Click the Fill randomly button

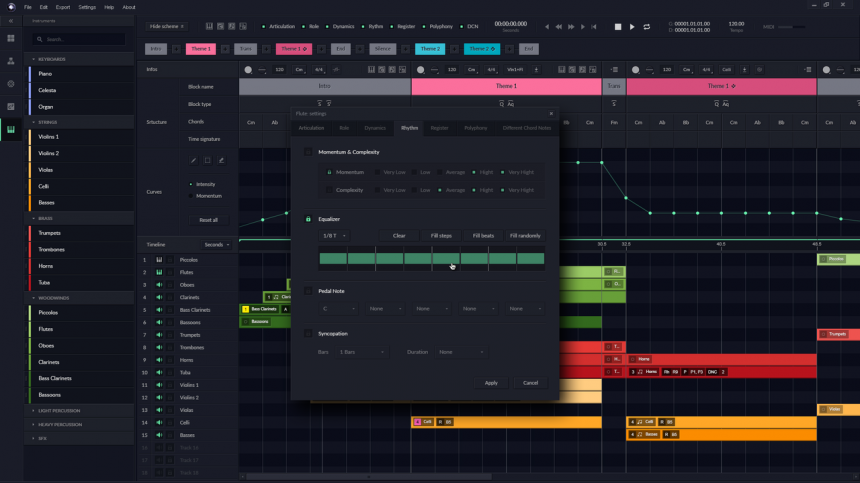[x=525, y=236]
